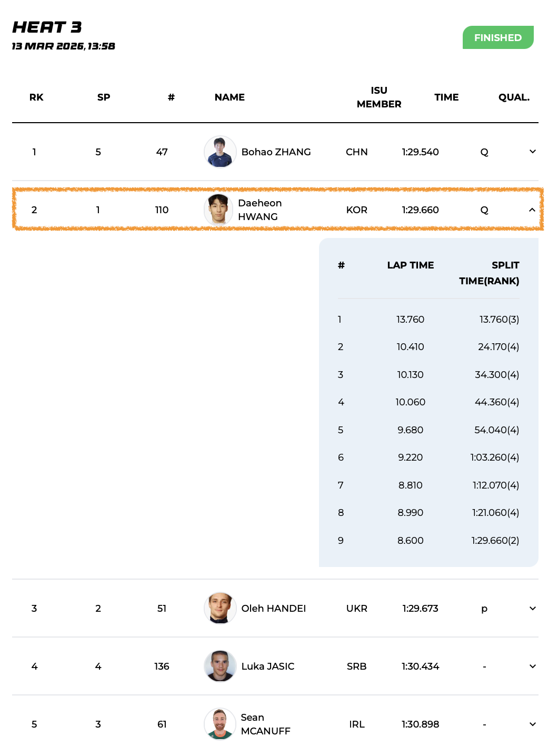The width and height of the screenshot is (558, 756).
Task: Open Oleh HANDEI's name link
Action: (273, 608)
